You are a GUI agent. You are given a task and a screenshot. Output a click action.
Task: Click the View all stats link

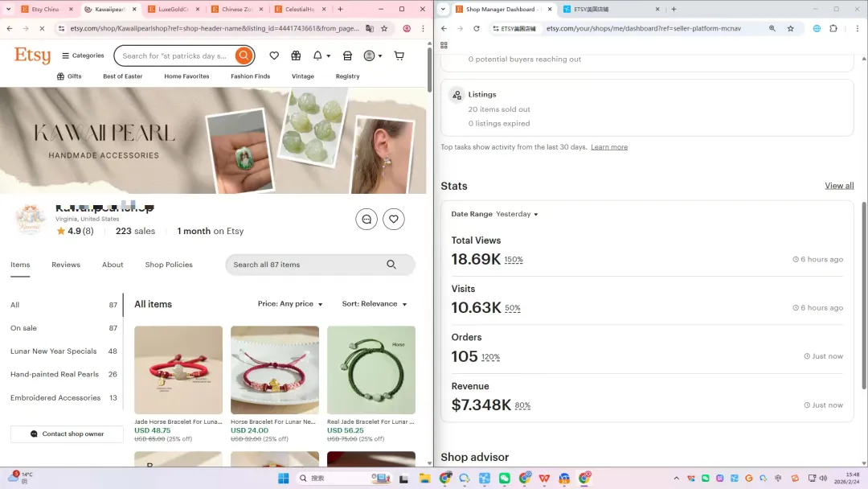[x=839, y=186]
